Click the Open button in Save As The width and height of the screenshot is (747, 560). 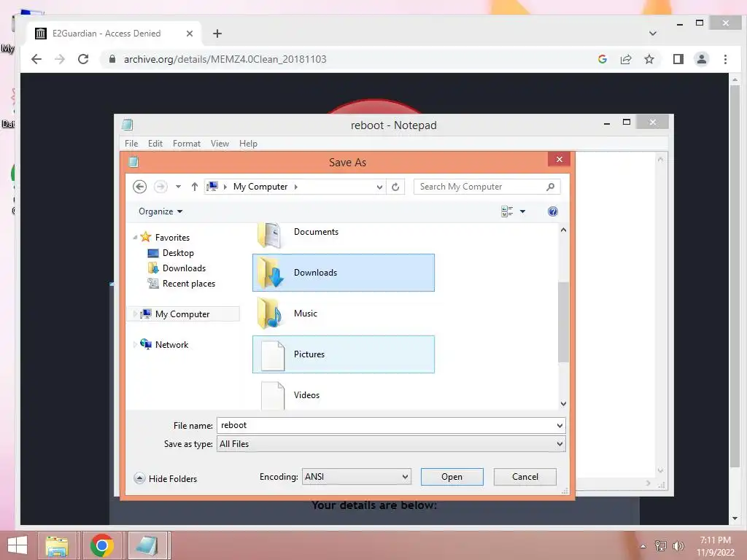click(x=452, y=477)
